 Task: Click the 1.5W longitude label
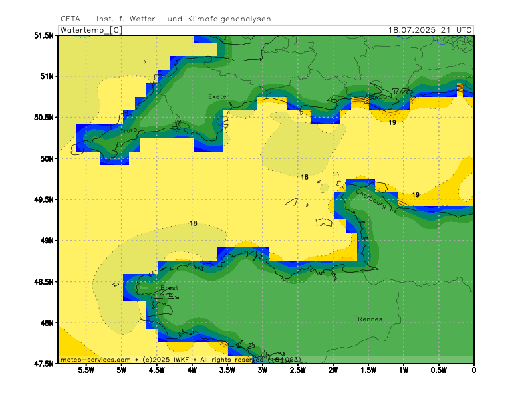click(x=368, y=370)
